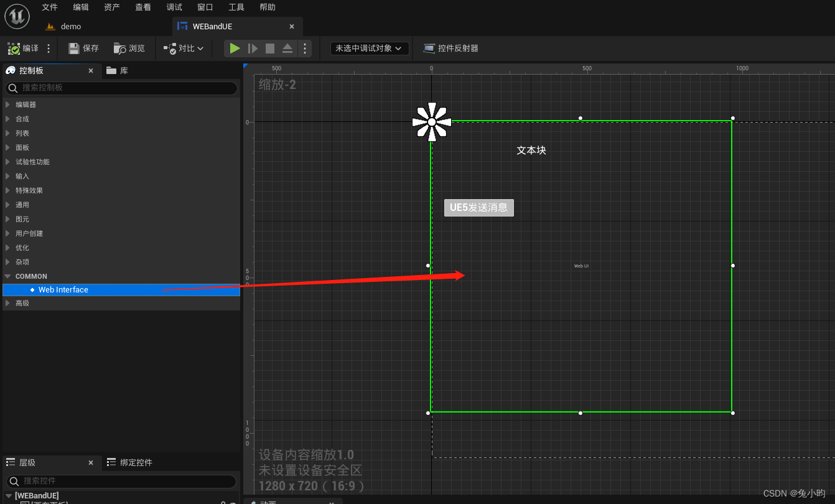Close the WEBandUE tab
Screen dimensions: 835x504
pyautogui.click(x=292, y=27)
